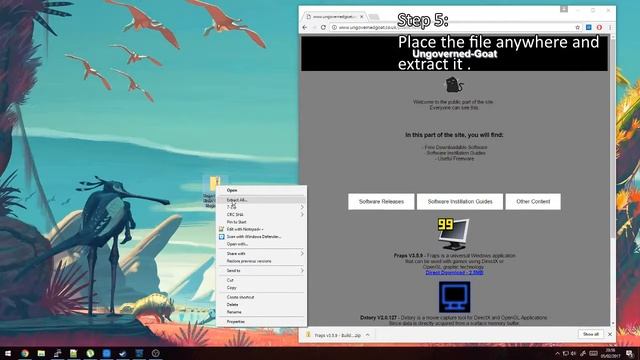This screenshot has width=640, height=360.
Task: Open File Explorer from the taskbar
Action: 41,353
